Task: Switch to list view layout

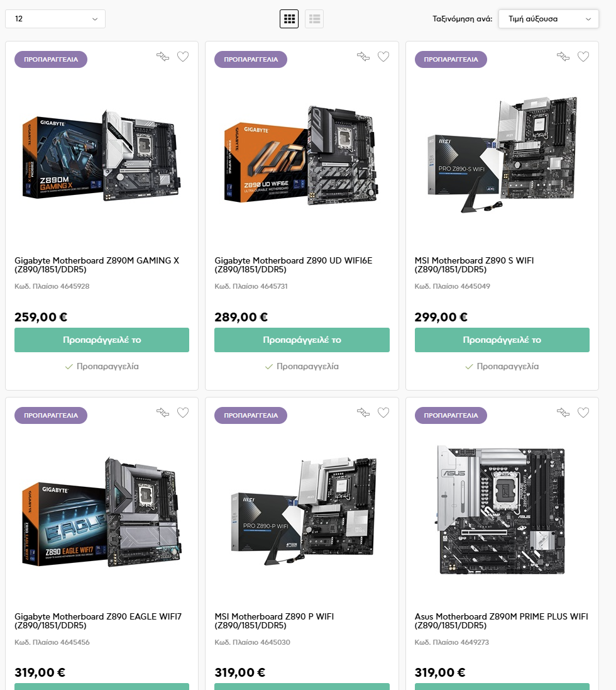Action: point(314,19)
